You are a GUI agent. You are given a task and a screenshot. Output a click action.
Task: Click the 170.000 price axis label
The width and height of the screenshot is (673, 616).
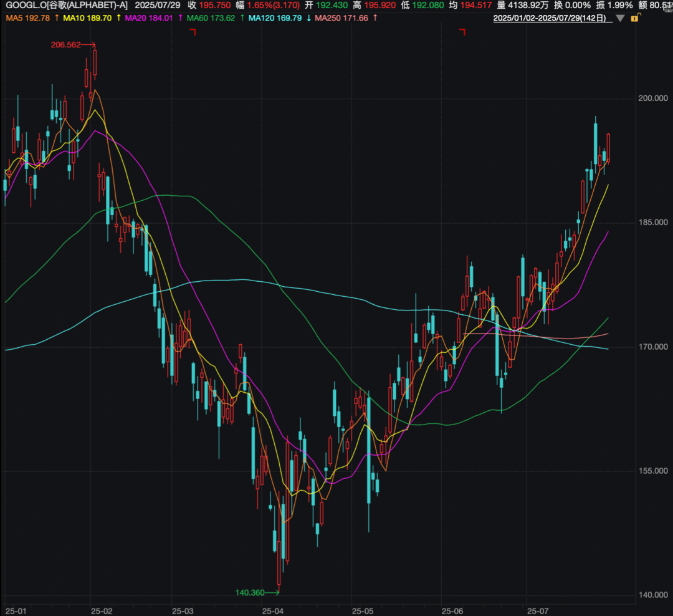click(653, 347)
